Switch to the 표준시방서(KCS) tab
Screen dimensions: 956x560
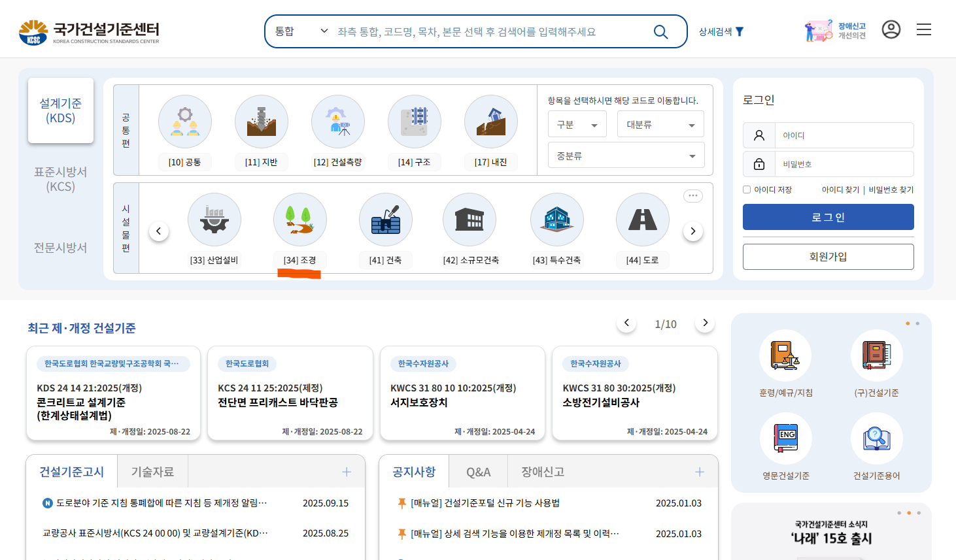[x=60, y=180]
